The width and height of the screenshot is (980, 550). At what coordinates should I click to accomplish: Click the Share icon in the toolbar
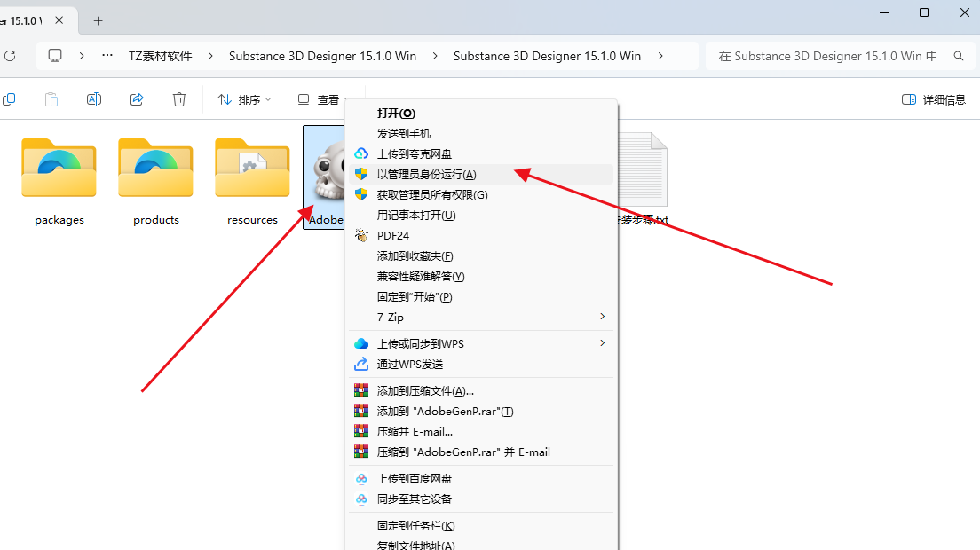(136, 99)
